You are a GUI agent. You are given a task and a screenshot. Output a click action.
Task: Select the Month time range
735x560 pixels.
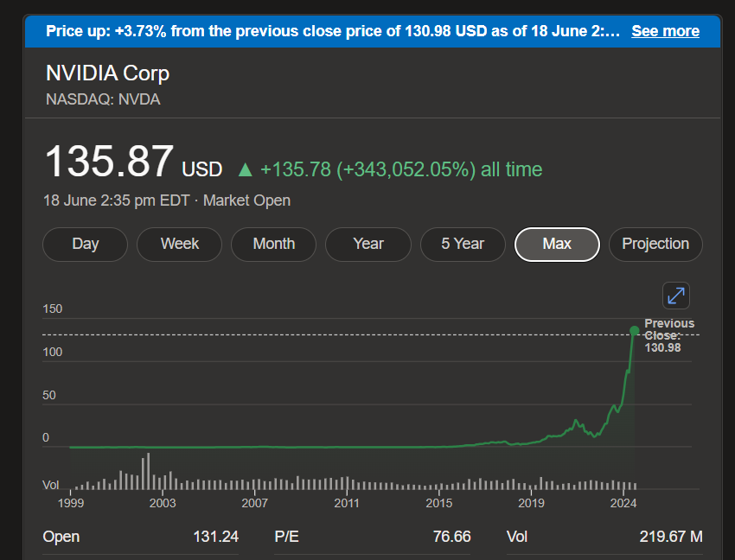[274, 245]
